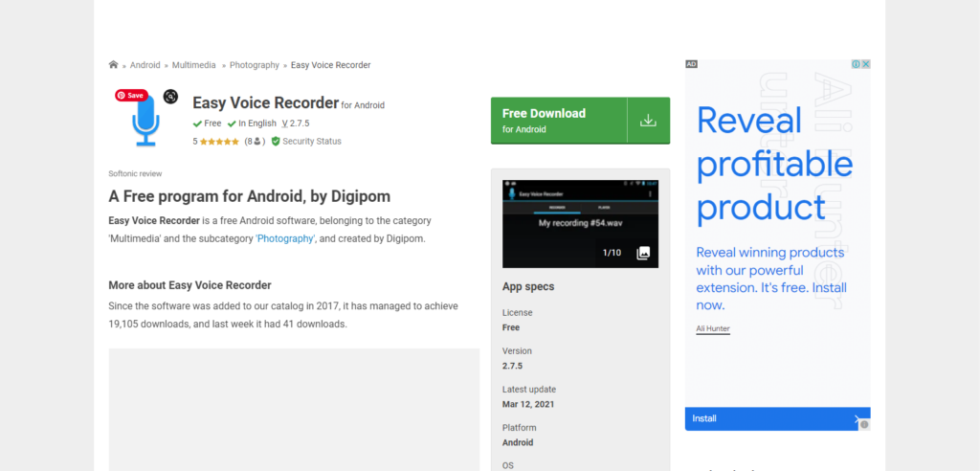Viewport: 980px width, 471px height.
Task: Open the 'Photography' subcategory link in review
Action: 285,238
